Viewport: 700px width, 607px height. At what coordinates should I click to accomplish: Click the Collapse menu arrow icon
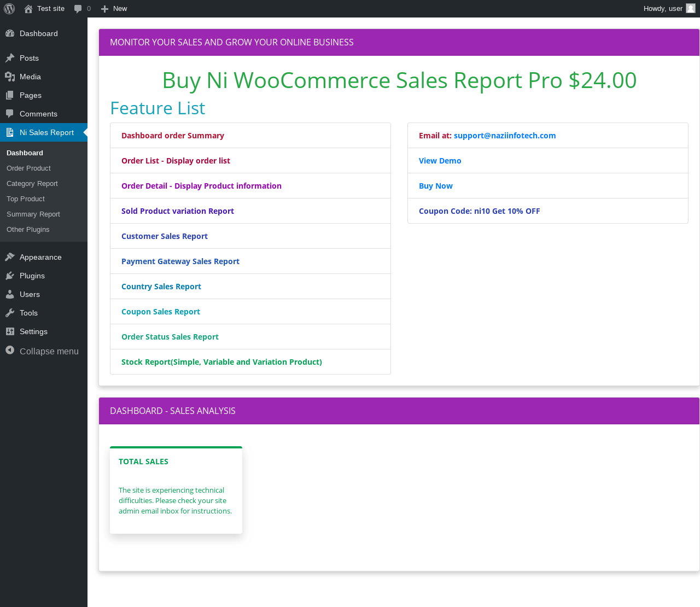[10, 351]
